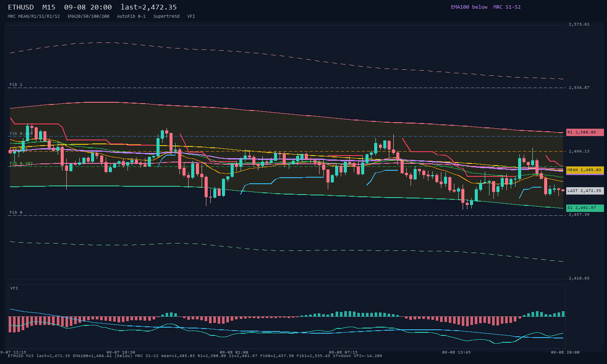The width and height of the screenshot is (607, 364).
Task: Click the VFI title inside the lower panel
Action: 14,288
